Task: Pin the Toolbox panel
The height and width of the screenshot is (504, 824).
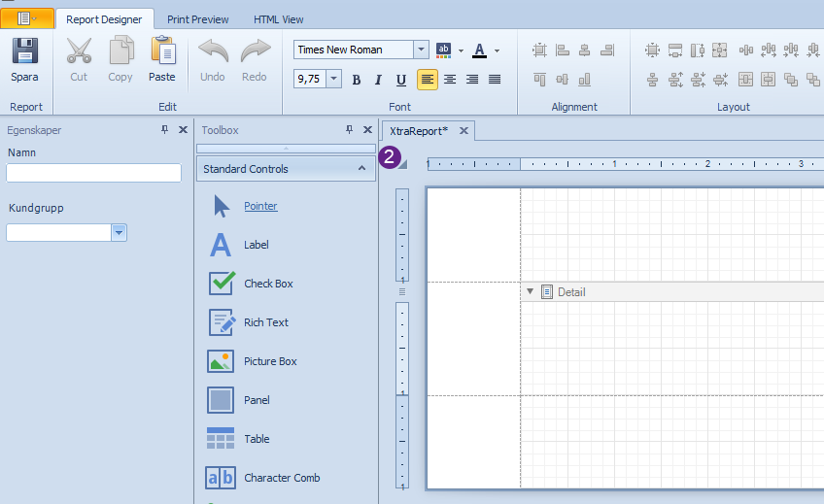Action: coord(349,129)
